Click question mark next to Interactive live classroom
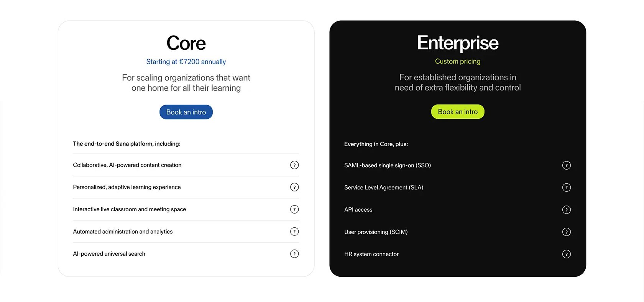 click(x=294, y=209)
